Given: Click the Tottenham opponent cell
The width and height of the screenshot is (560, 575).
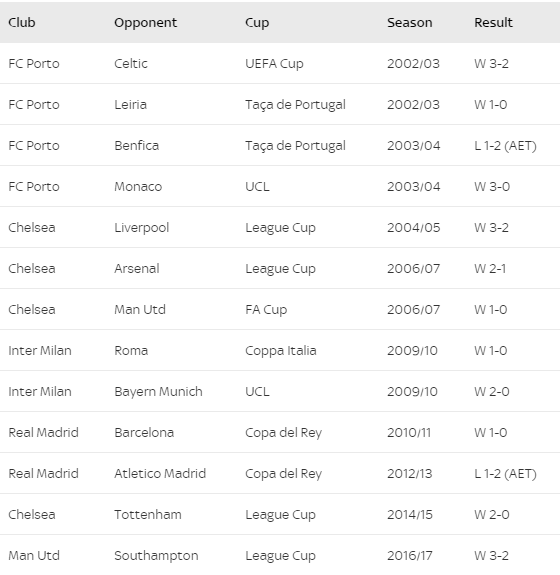Looking at the screenshot, I should coord(147,515).
